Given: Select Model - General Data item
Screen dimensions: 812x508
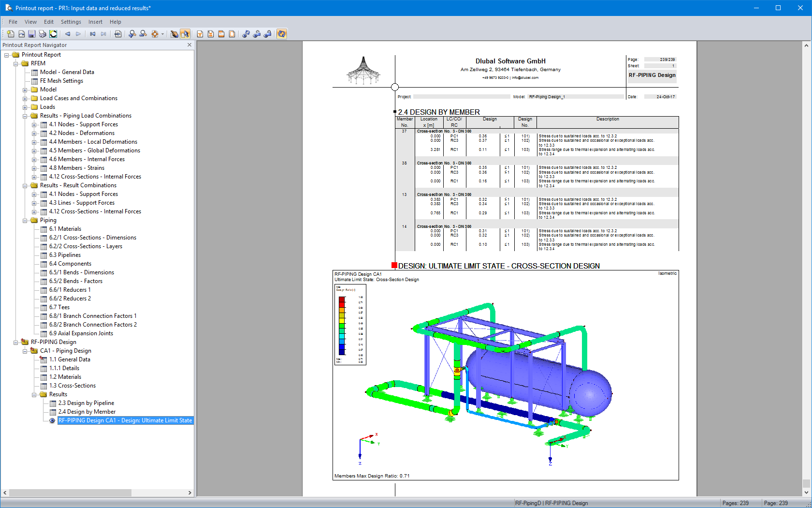Looking at the screenshot, I should click(x=67, y=72).
